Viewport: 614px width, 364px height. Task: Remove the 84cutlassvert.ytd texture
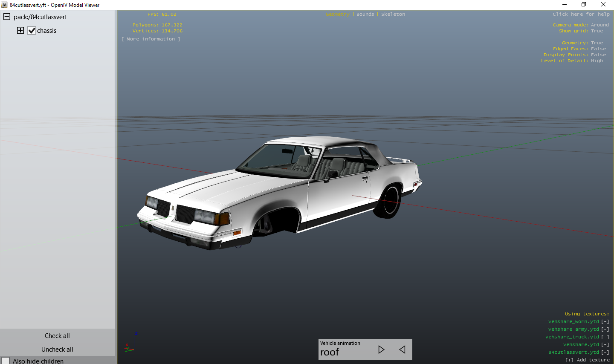pyautogui.click(x=605, y=352)
